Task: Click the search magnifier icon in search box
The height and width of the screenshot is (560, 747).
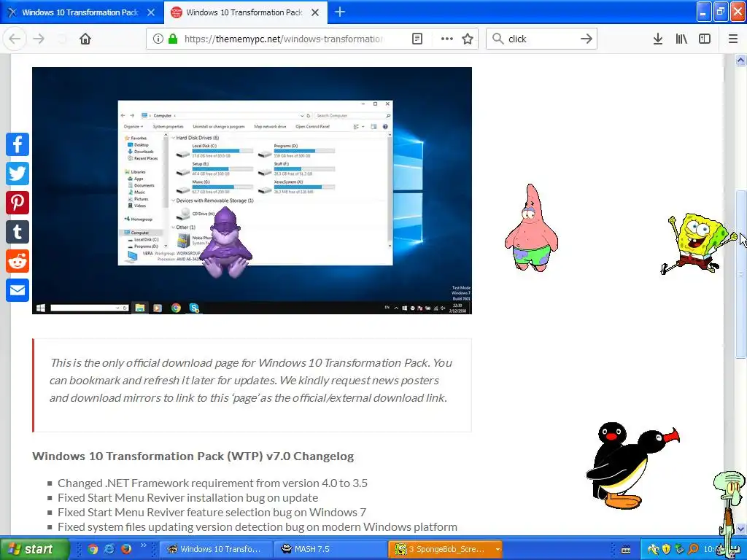Action: coord(498,39)
